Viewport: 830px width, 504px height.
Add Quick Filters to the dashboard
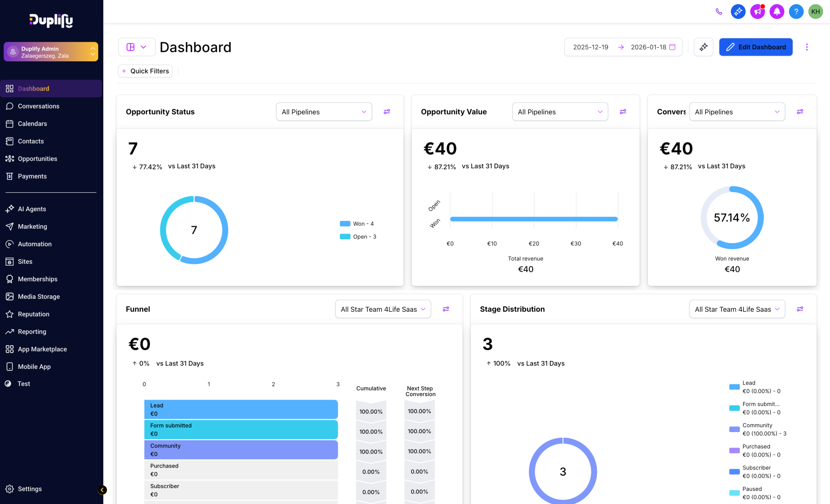tap(145, 71)
